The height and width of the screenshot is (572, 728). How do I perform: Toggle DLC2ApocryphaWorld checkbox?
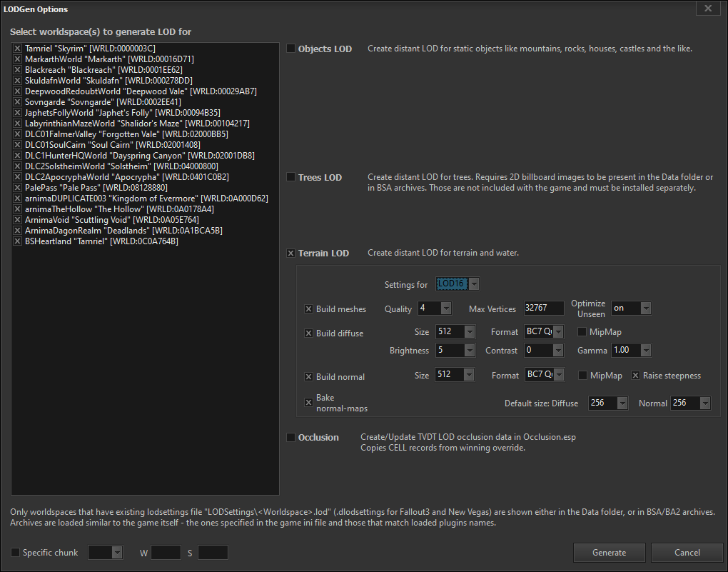point(17,176)
